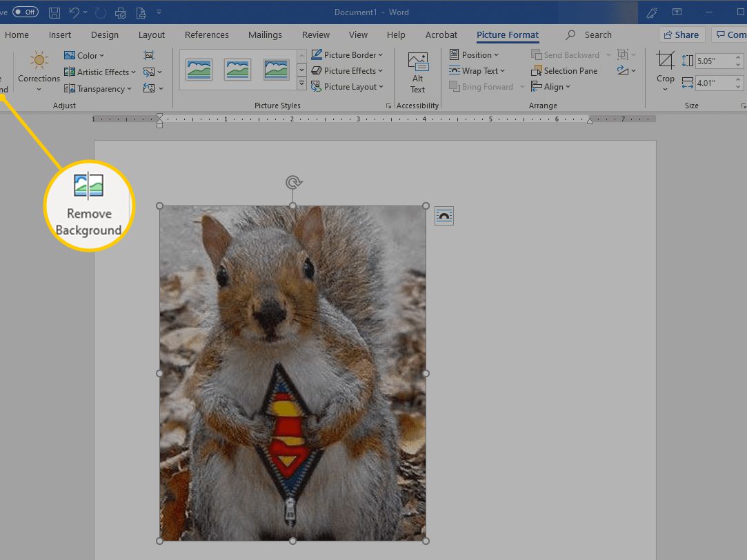This screenshot has height=560, width=747.
Task: Open the Transparency dropdown
Action: [98, 88]
